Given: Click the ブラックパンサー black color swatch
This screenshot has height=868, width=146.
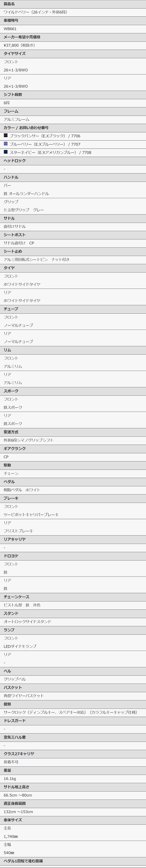Looking at the screenshot, I should coord(5,135).
